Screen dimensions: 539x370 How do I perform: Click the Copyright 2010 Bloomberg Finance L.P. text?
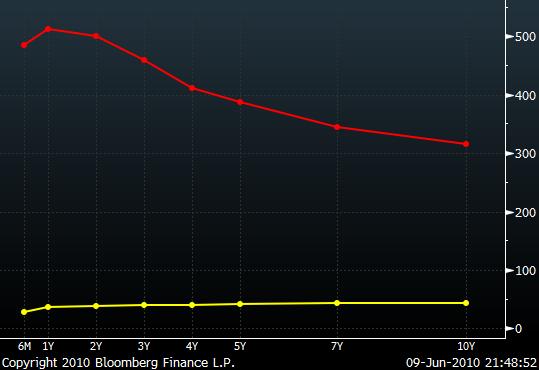tap(118, 362)
